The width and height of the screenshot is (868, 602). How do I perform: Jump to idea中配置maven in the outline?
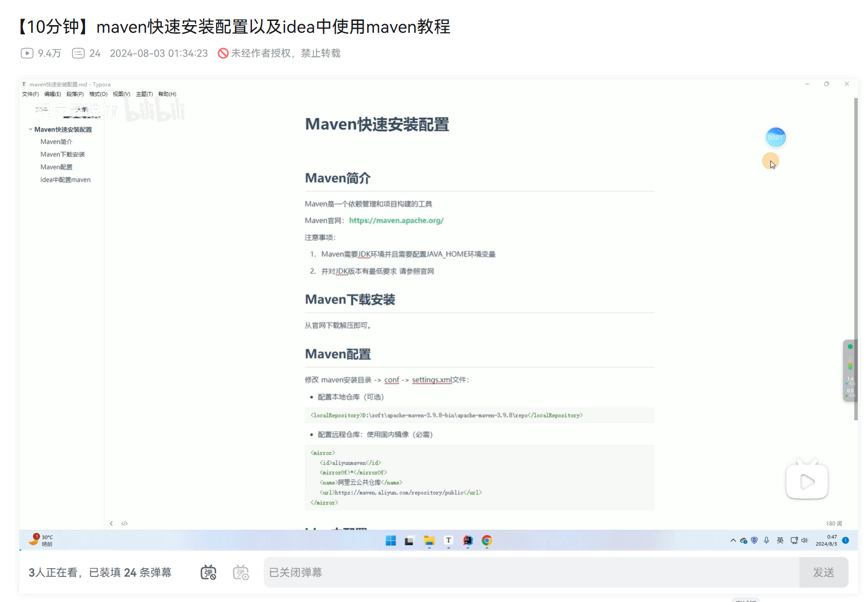(66, 180)
